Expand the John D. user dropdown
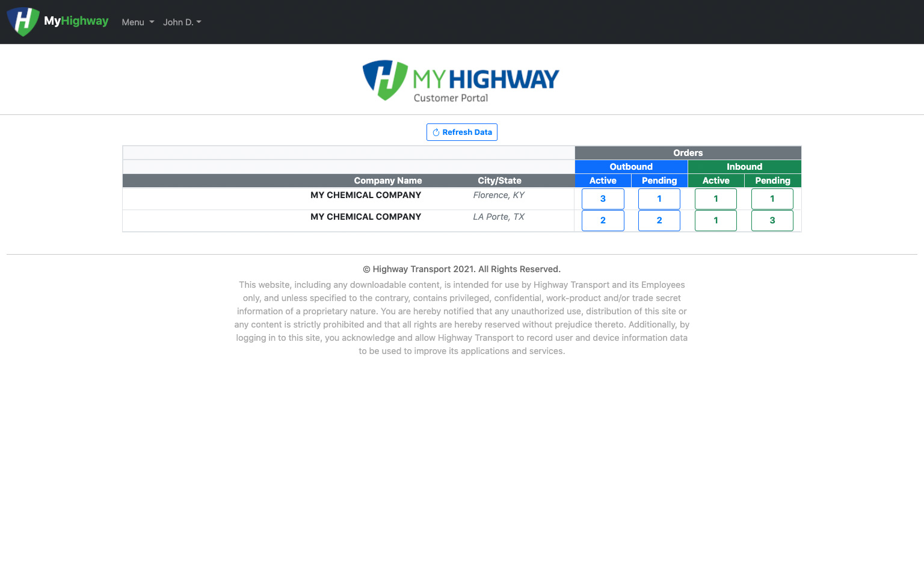The height and width of the screenshot is (578, 924). (182, 22)
